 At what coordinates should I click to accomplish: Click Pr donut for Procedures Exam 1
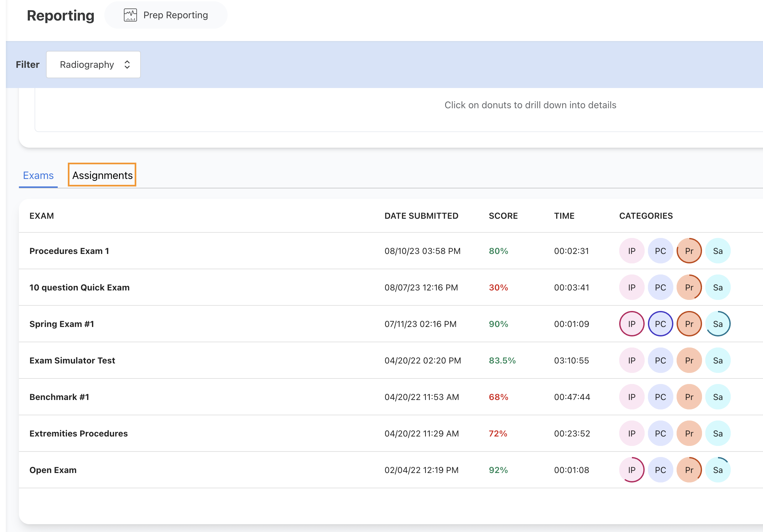pyautogui.click(x=689, y=251)
